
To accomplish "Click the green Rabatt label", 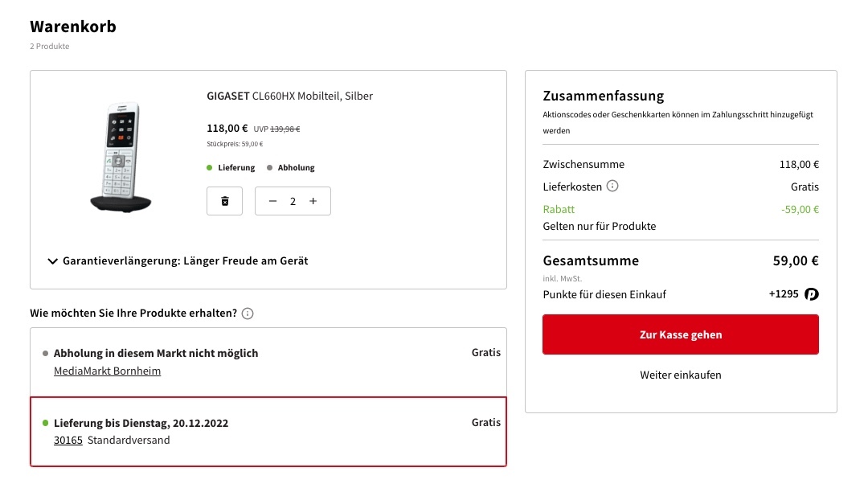I will click(x=559, y=209).
